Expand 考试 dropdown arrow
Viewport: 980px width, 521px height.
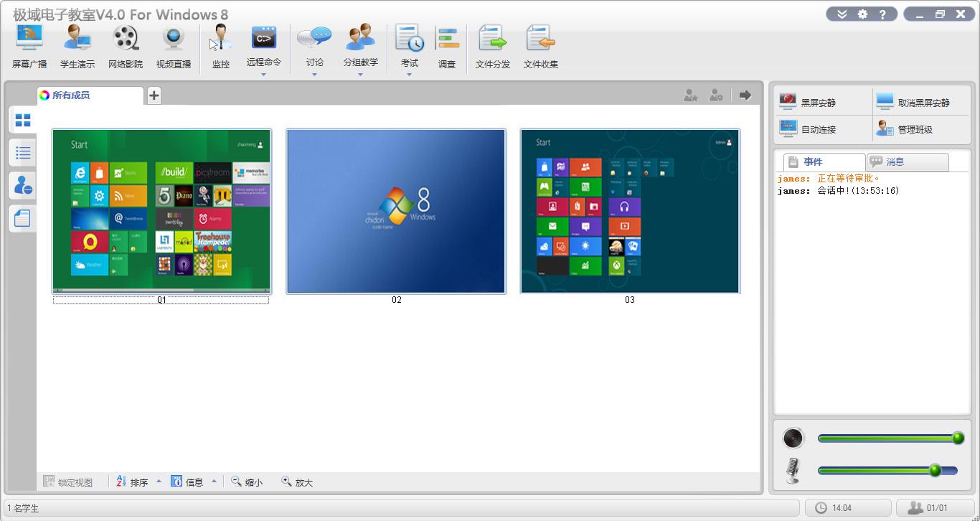[x=410, y=75]
